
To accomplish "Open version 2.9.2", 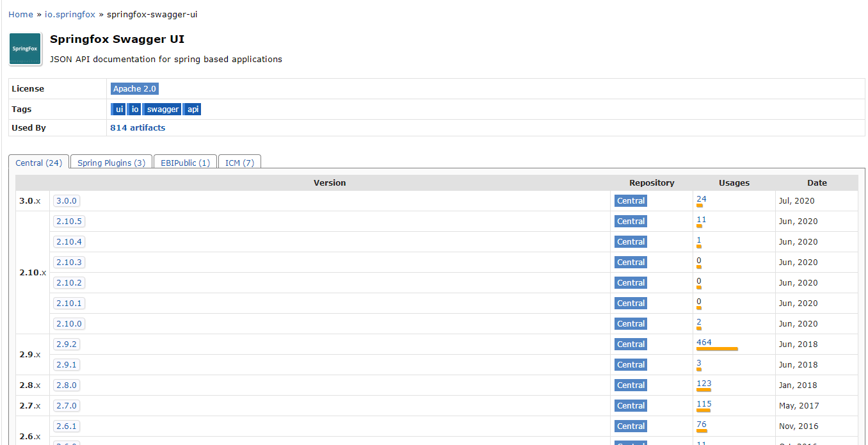I will pos(67,344).
